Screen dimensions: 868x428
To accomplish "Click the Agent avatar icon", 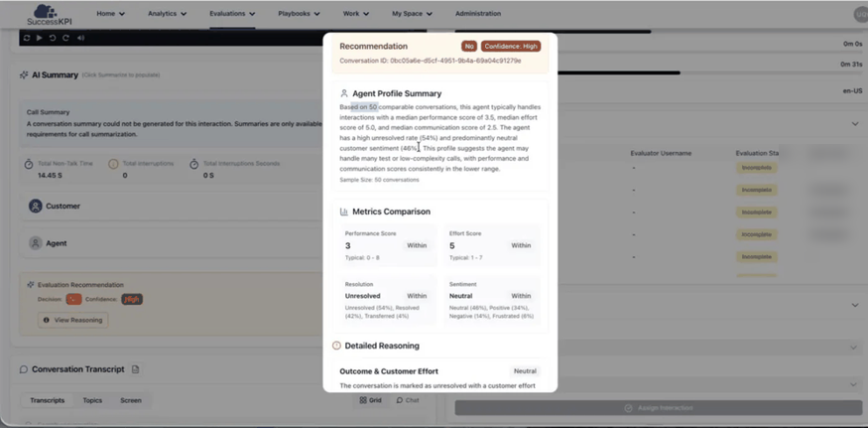I will click(x=36, y=243).
